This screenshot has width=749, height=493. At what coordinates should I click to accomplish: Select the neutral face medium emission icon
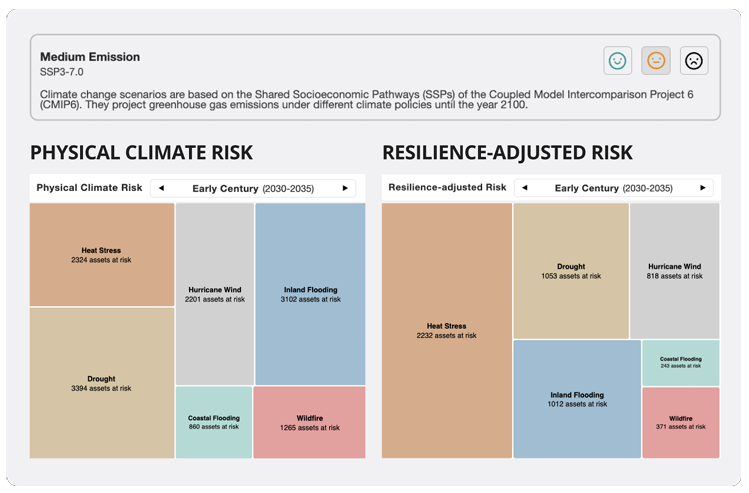coord(656,61)
